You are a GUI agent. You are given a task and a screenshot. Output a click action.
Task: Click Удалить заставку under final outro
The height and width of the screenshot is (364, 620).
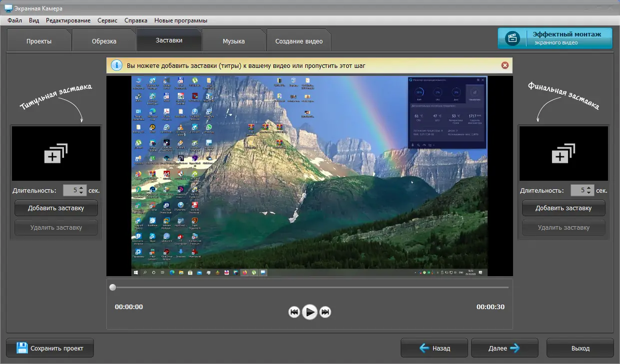pos(564,228)
